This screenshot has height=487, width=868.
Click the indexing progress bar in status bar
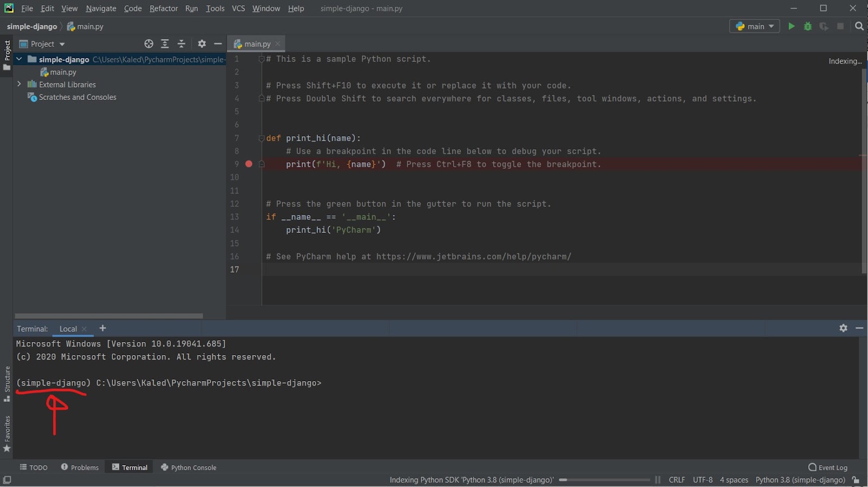coord(604,480)
